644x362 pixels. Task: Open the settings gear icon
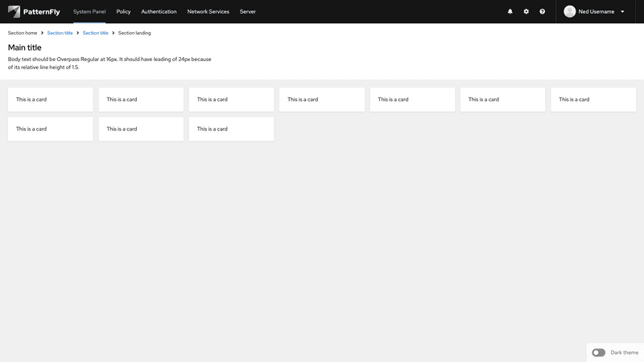pos(526,12)
